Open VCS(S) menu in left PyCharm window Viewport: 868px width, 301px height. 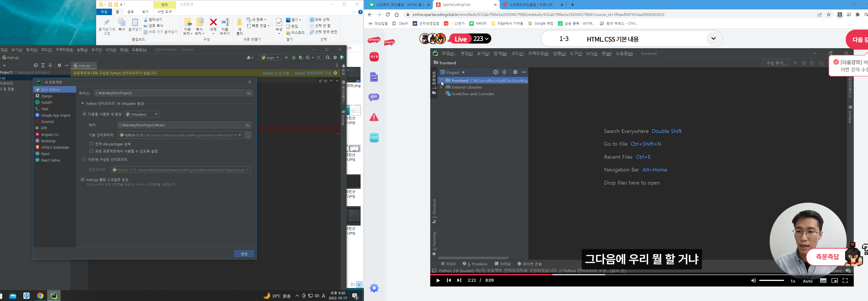point(111,50)
